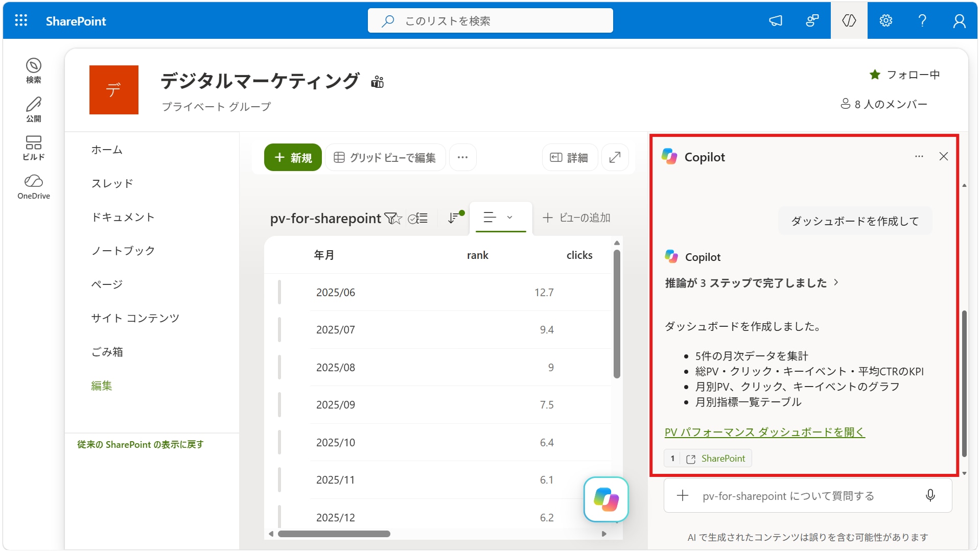
Task: Open the list view switcher dropdown
Action: point(500,218)
